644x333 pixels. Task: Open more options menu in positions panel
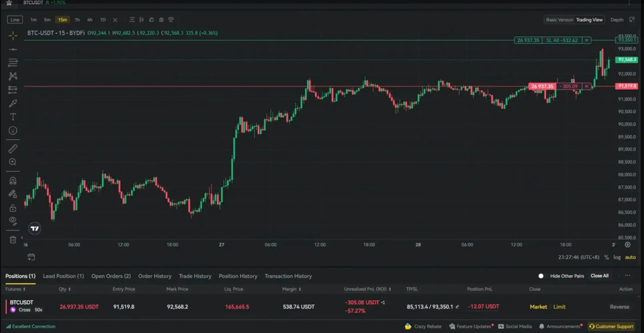628,276
